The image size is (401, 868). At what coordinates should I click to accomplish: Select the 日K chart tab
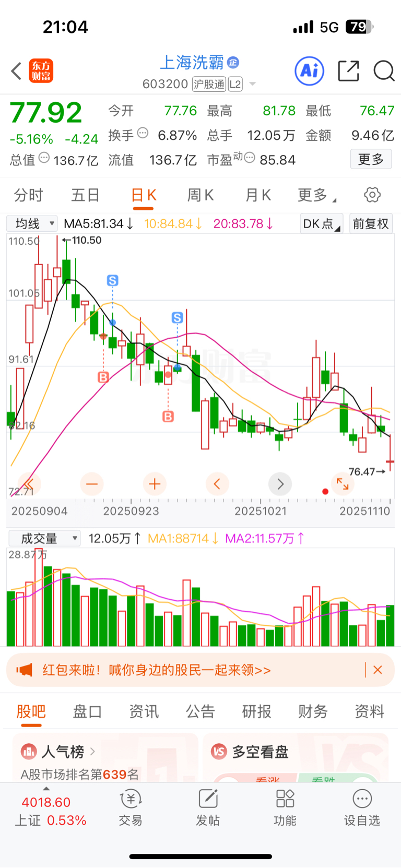tap(143, 195)
